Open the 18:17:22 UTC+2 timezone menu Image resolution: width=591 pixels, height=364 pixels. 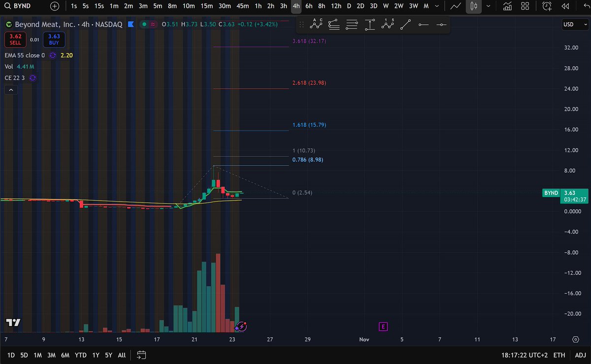click(524, 355)
